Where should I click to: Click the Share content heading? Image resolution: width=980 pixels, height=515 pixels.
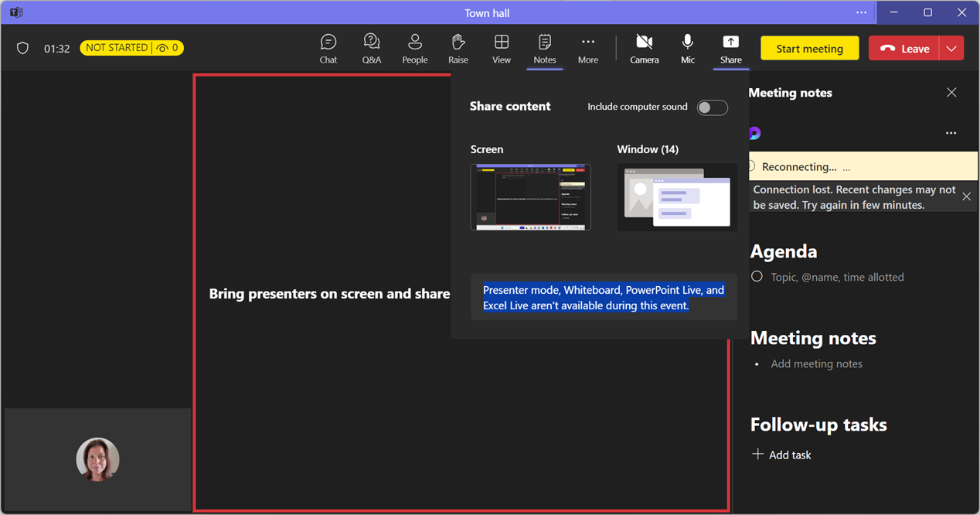[510, 107]
